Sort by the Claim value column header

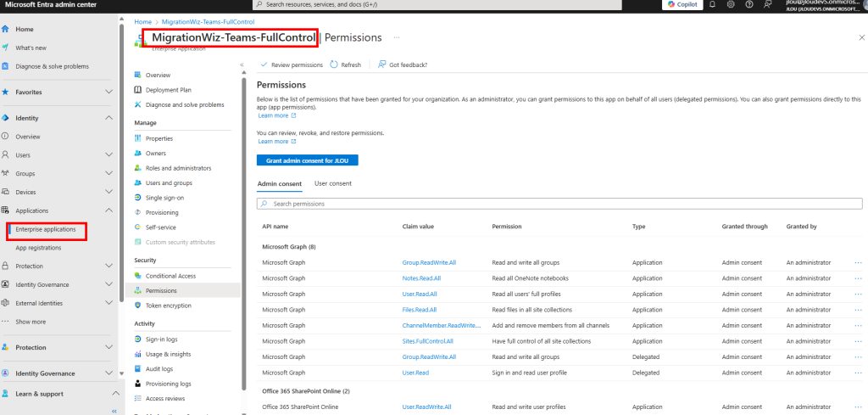click(418, 227)
